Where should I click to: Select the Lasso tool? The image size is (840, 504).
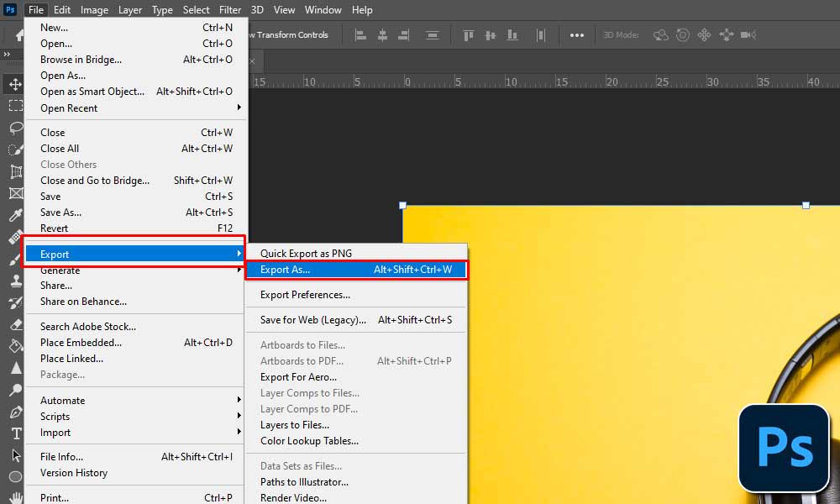coord(16,128)
